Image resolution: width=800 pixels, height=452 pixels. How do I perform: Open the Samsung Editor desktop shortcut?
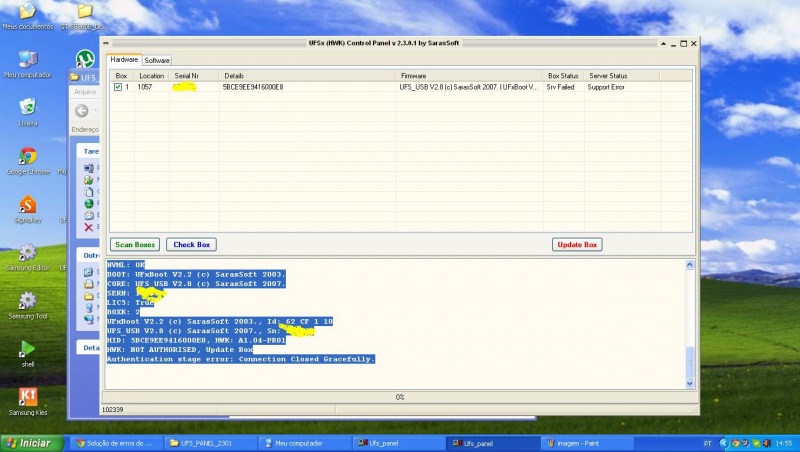point(28,257)
